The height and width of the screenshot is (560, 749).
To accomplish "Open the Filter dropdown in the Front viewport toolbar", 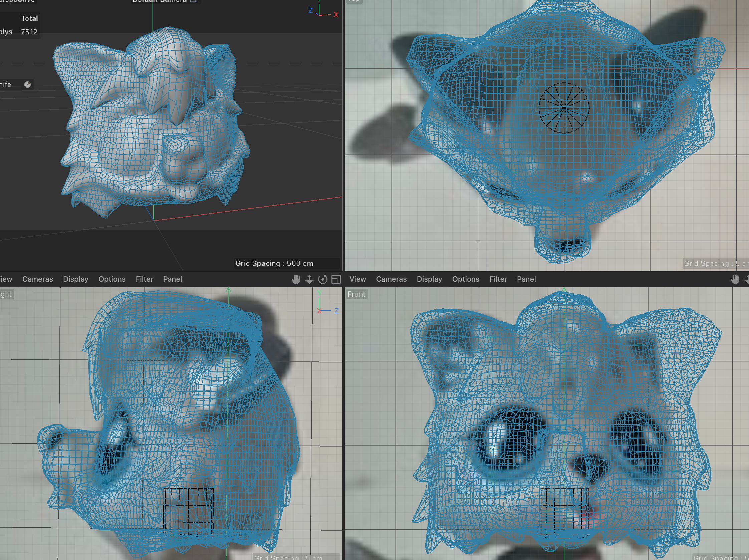I will [x=498, y=279].
